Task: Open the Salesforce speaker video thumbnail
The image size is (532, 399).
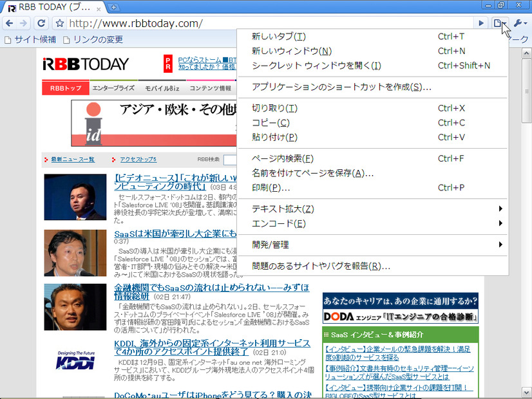Action: coord(75,197)
